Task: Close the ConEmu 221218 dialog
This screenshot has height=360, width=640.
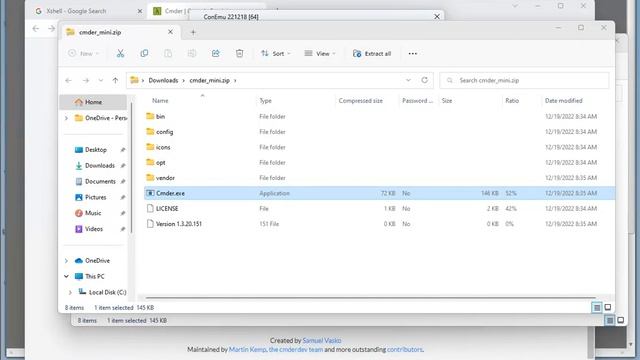Action: 437,16
